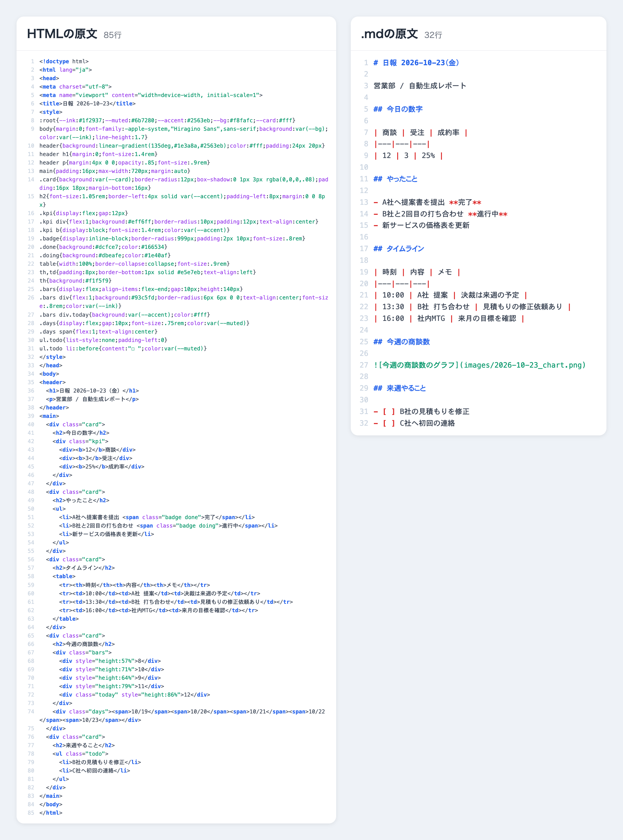Click the '<!doctype html>' line in HTML source
The image size is (623, 840).
click(x=64, y=61)
